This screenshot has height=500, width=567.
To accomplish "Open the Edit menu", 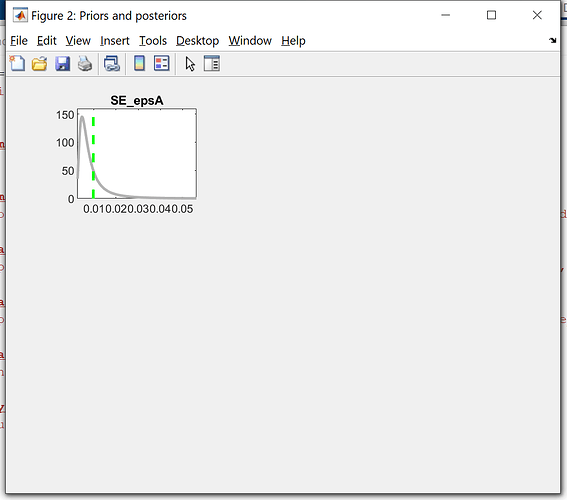I will (x=47, y=41).
